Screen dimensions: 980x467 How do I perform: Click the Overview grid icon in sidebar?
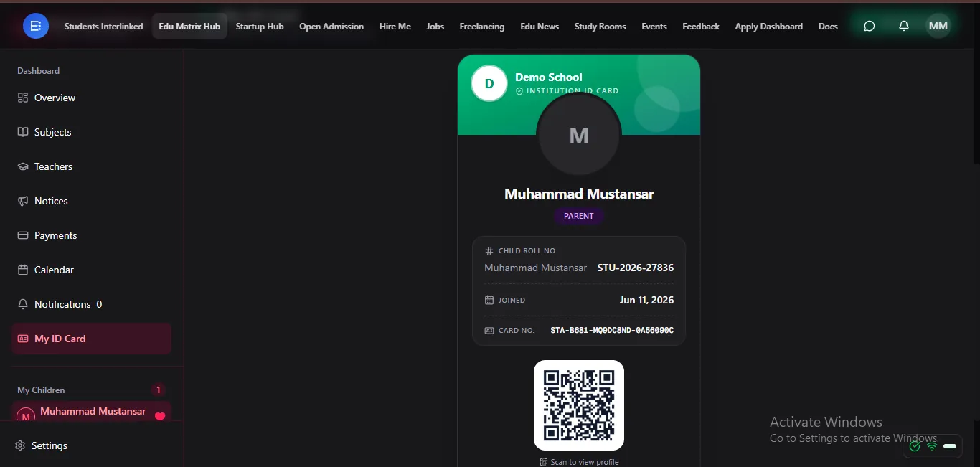click(x=23, y=98)
